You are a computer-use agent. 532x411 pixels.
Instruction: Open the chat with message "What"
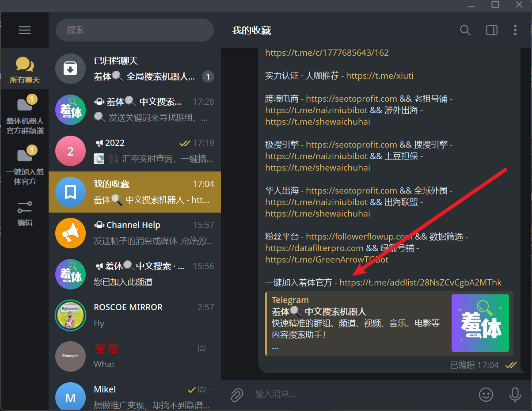coord(135,356)
